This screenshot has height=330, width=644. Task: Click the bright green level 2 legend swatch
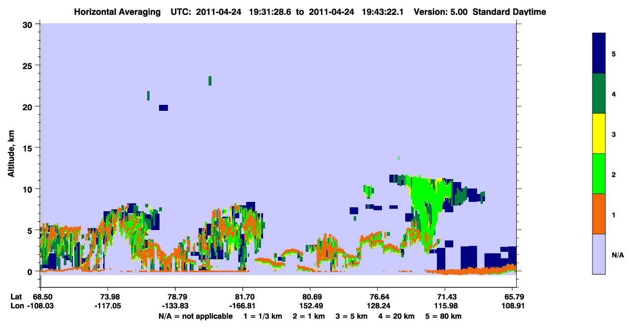pos(599,174)
